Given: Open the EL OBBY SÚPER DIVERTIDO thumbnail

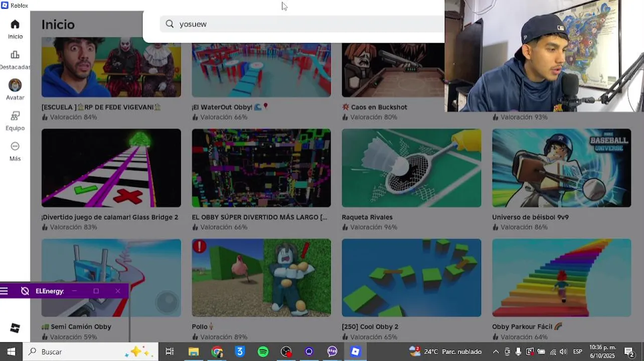Looking at the screenshot, I should pos(261,168).
